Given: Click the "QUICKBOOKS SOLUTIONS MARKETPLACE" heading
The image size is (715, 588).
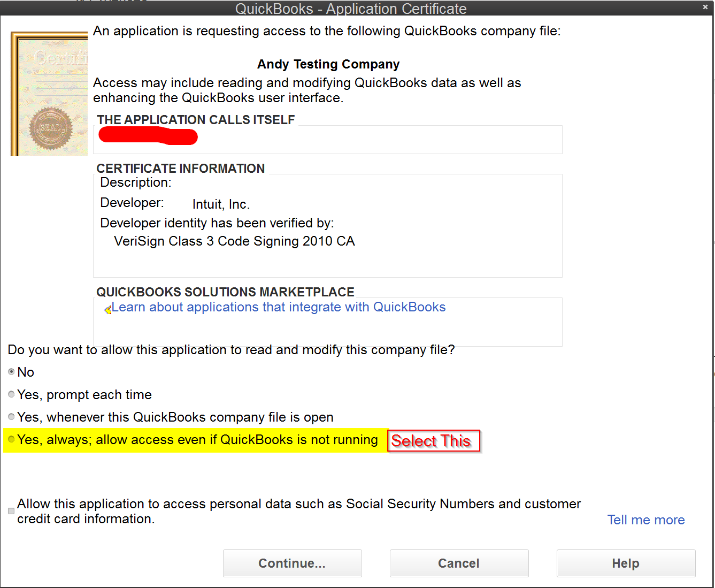Looking at the screenshot, I should pyautogui.click(x=225, y=292).
